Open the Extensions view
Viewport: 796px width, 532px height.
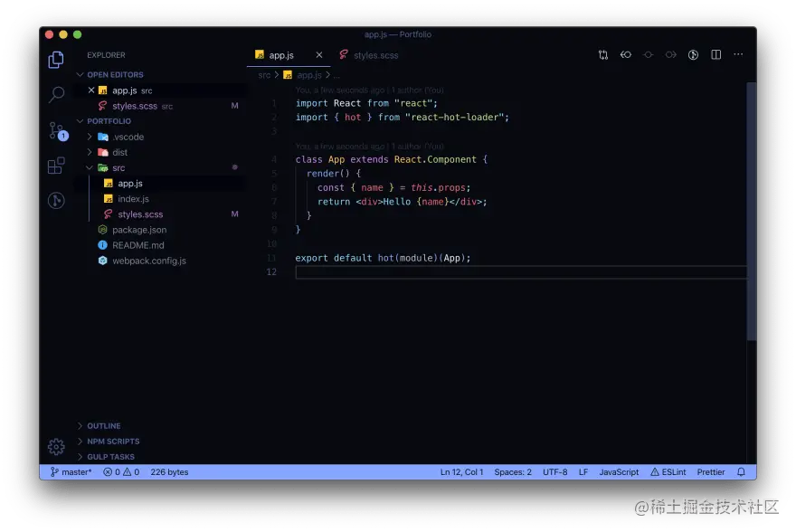click(56, 166)
